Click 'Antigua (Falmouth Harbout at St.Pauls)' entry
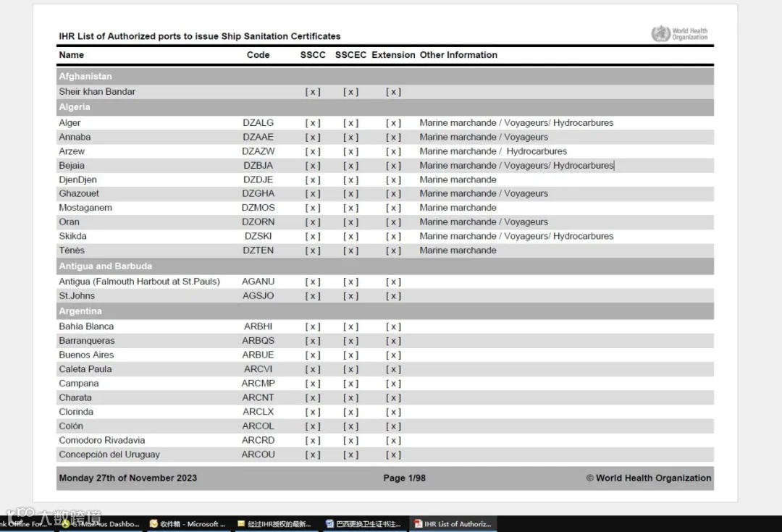Image resolution: width=782 pixels, height=532 pixels. [139, 282]
